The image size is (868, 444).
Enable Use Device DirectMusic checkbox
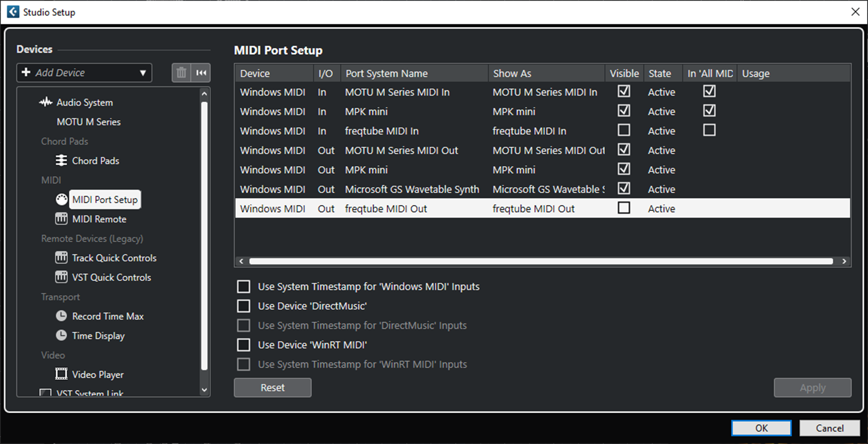click(x=244, y=306)
